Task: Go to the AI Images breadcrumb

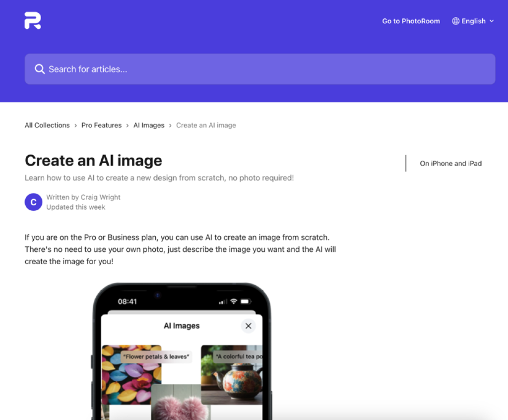Action: pos(149,125)
